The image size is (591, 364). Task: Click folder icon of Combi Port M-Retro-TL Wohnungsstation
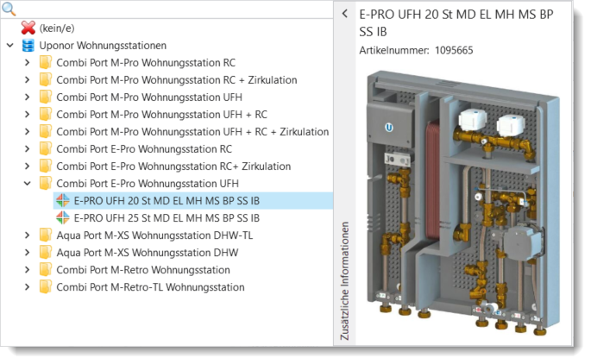pyautogui.click(x=45, y=287)
